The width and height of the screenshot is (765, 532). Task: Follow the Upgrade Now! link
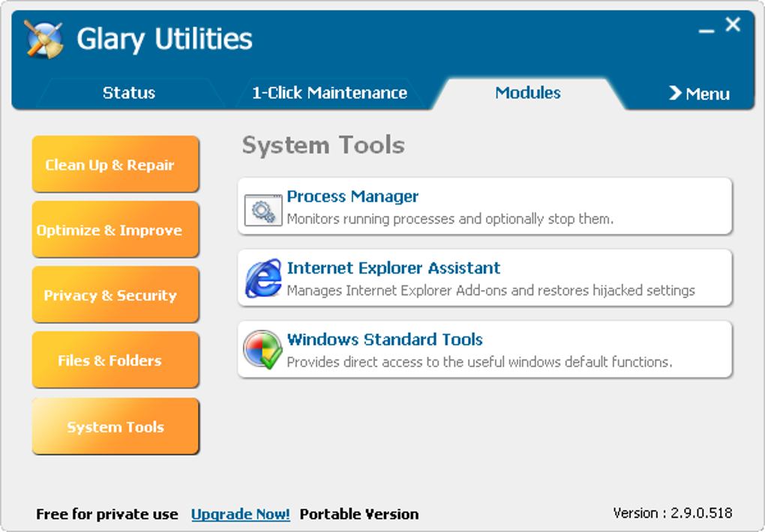coord(241,514)
